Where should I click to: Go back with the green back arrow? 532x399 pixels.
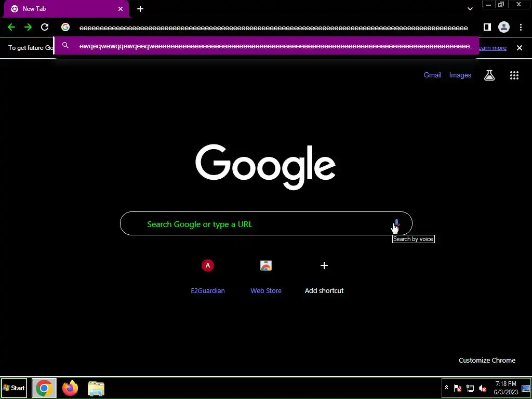click(x=11, y=27)
